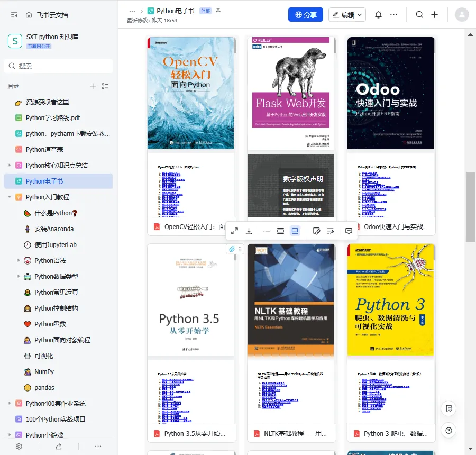Click the share arrow icon in the sidebar footer
Screen dimensions: 476x455
pos(59,446)
